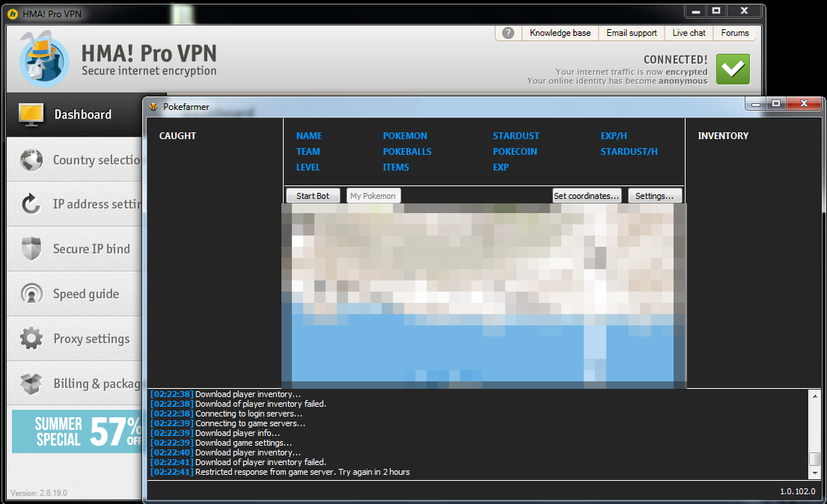Click the STARDUST/H stat label
This screenshot has height=504, width=827.
[629, 151]
